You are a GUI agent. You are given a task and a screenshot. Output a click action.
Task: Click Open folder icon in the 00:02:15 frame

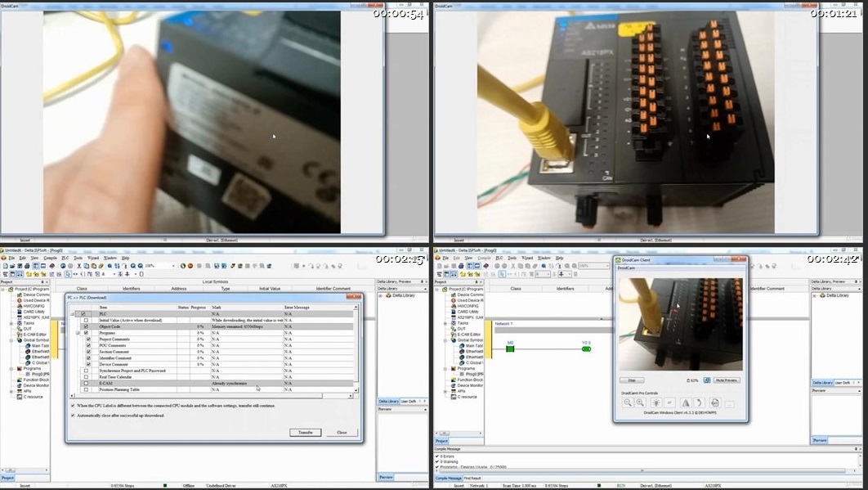12,266
